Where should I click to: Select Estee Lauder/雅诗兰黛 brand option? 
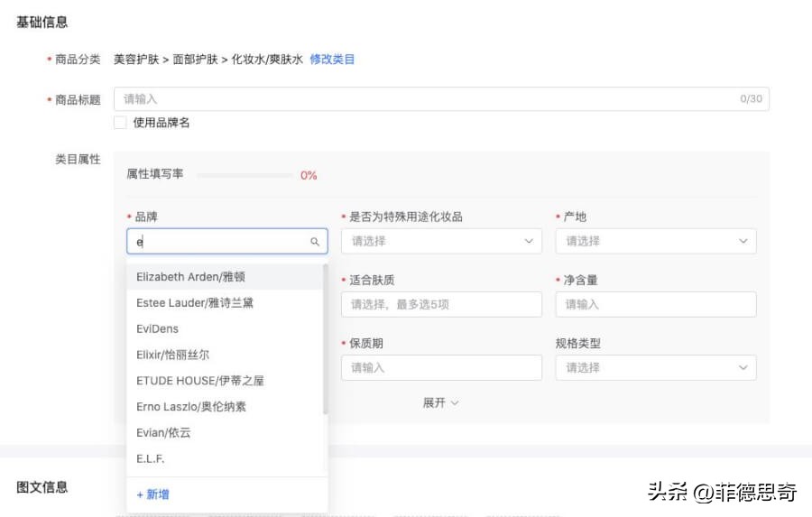pyautogui.click(x=225, y=302)
